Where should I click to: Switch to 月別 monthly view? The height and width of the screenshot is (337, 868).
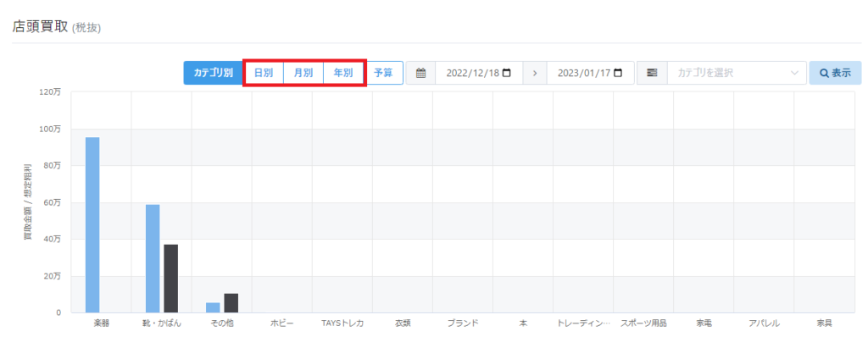303,73
